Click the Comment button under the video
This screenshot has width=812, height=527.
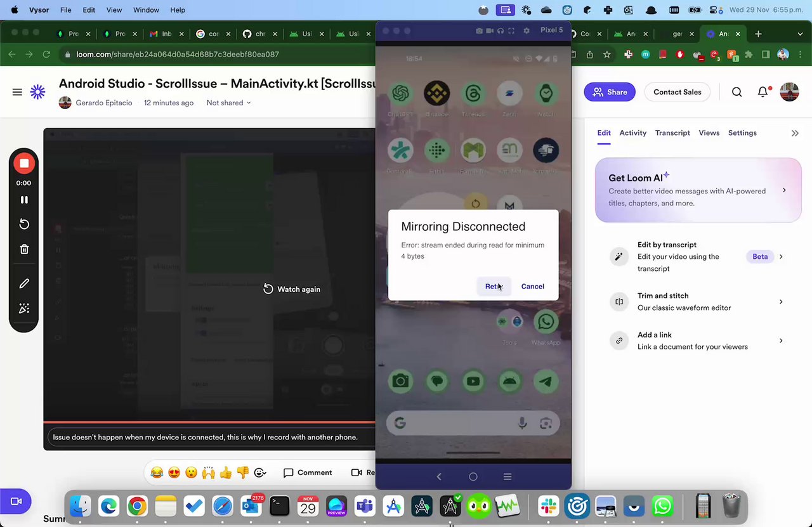pos(308,472)
